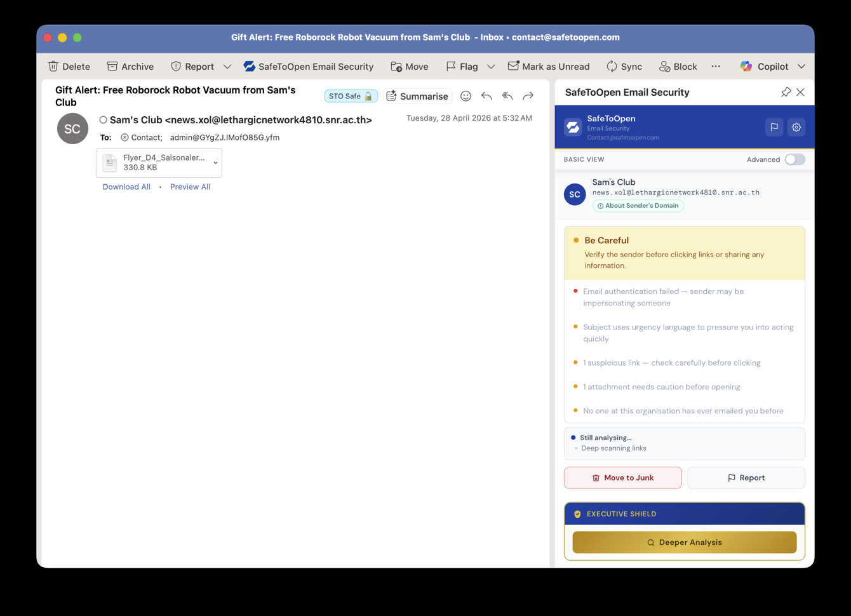Image resolution: width=851 pixels, height=616 pixels.
Task: Open SafeToOpen settings gear
Action: pyautogui.click(x=796, y=127)
